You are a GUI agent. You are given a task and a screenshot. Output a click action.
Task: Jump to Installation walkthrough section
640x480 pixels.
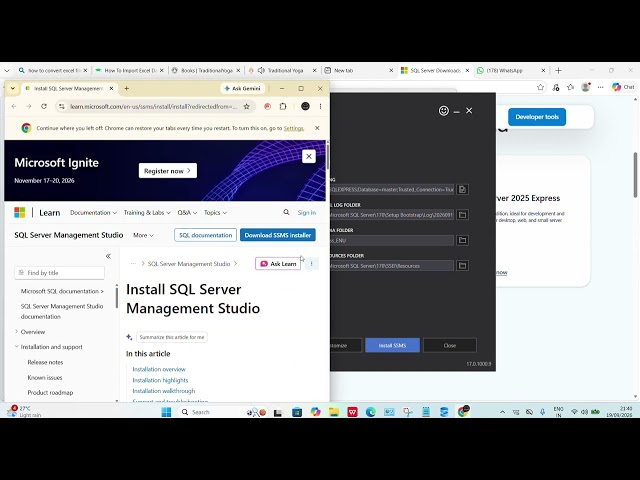164,391
